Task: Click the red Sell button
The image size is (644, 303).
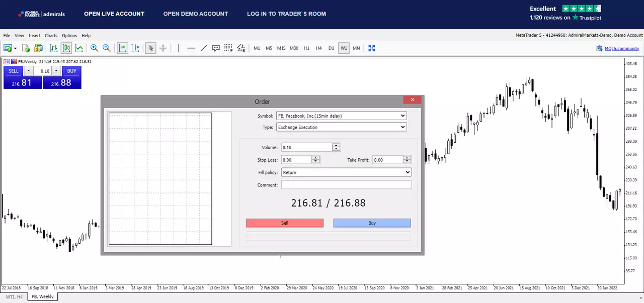Action: (285, 223)
